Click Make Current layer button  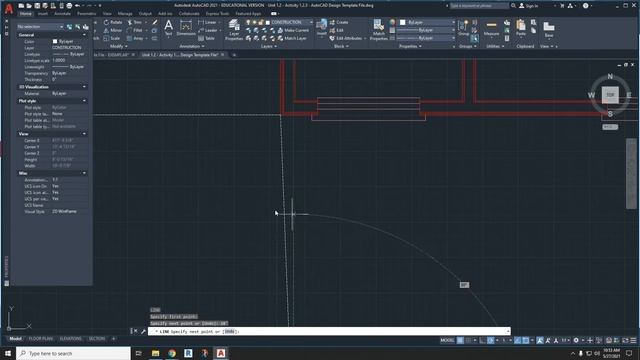(x=293, y=30)
